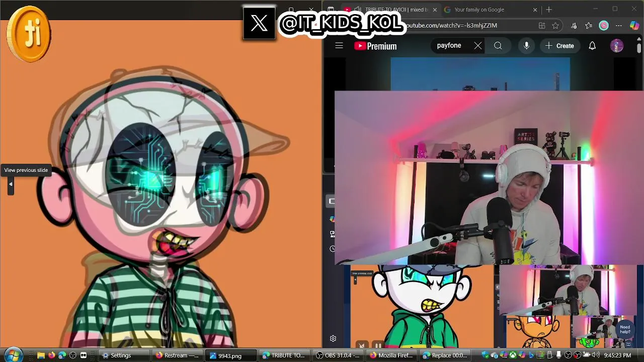The image size is (644, 362).
Task: Start voice search with the microphone
Action: tap(526, 46)
